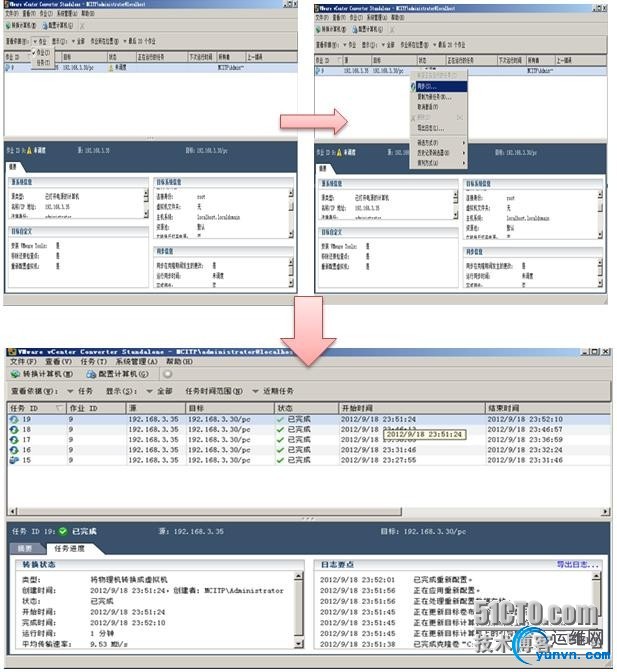
Task: Select task row with start time 23:31:46
Action: coord(309,450)
